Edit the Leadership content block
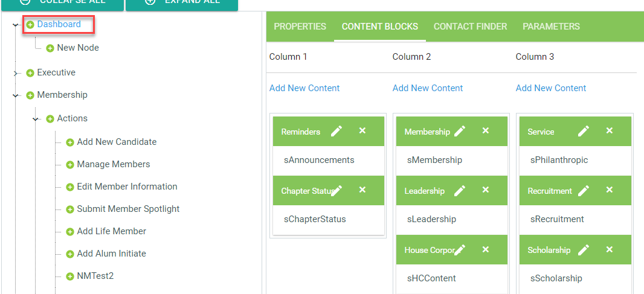The image size is (644, 294). tap(460, 190)
